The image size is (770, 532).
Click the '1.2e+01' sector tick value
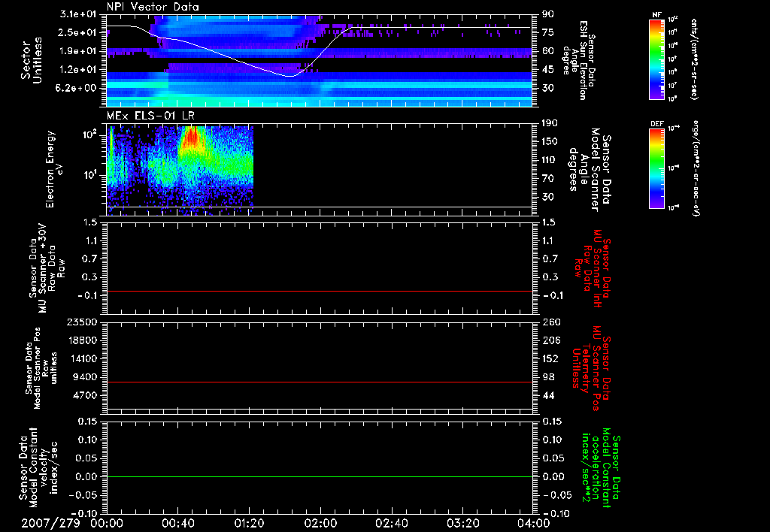coord(77,70)
